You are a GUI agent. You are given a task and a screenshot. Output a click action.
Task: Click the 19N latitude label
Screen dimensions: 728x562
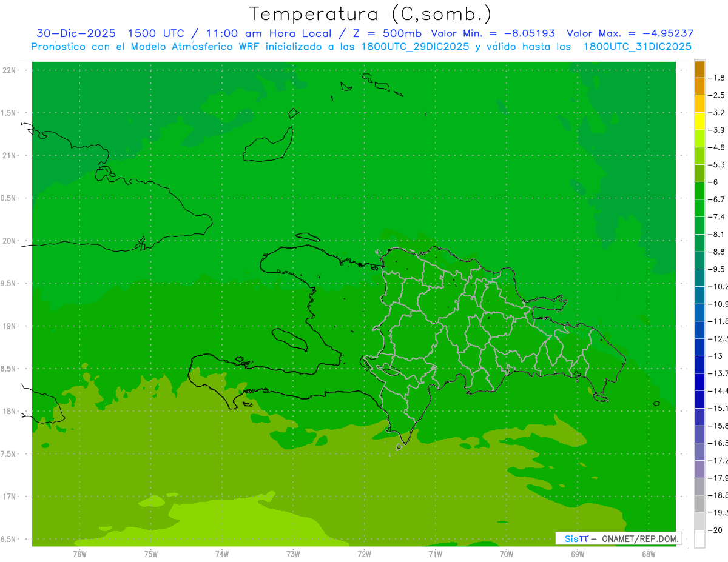pos(9,326)
